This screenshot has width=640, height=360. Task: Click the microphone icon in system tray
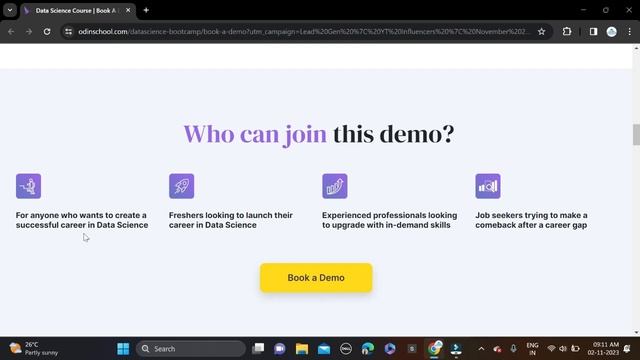(x=513, y=349)
